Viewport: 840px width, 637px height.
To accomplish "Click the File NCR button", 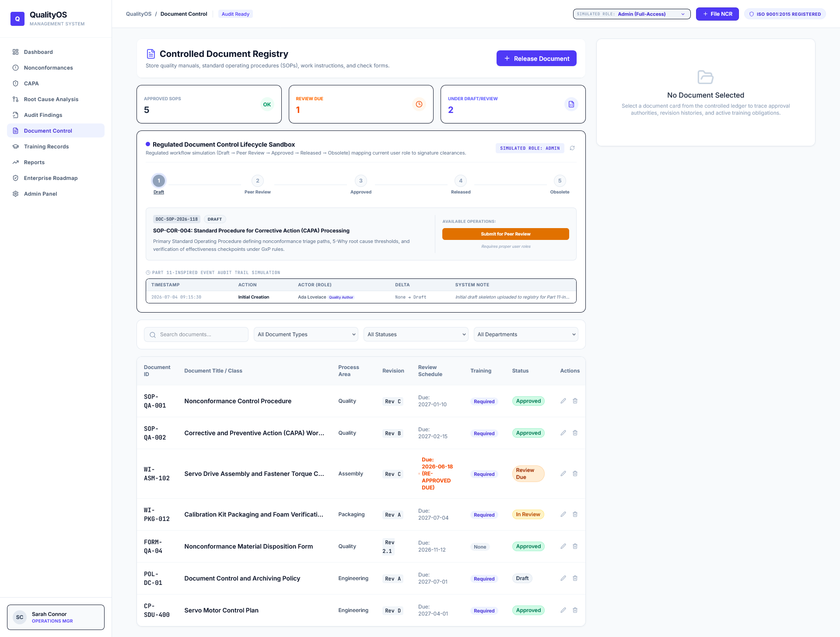I will [717, 14].
